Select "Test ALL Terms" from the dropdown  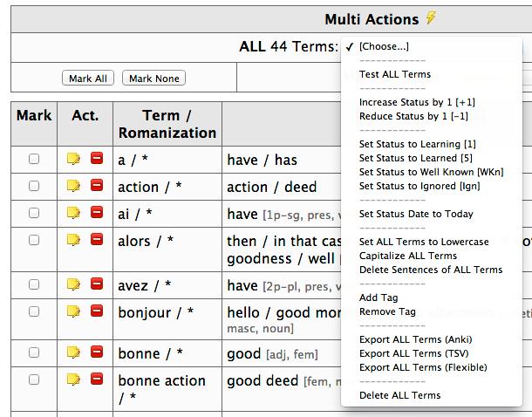point(394,74)
